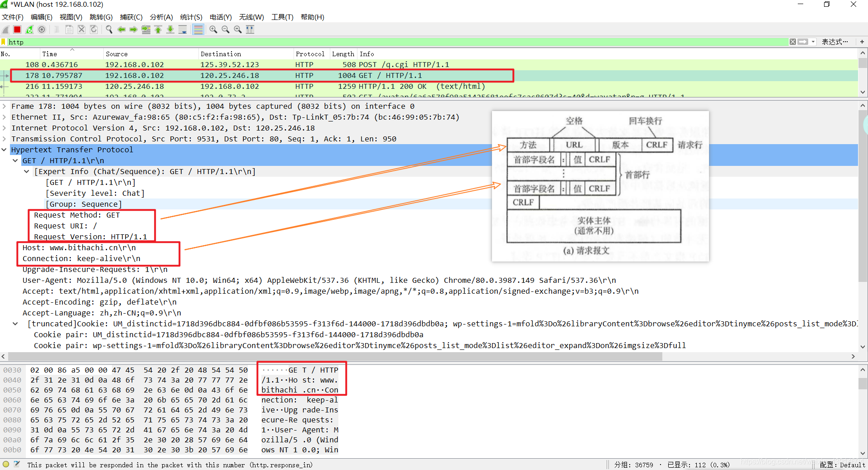
Task: Click the filter bookmark icon
Action: pyautogui.click(x=4, y=42)
